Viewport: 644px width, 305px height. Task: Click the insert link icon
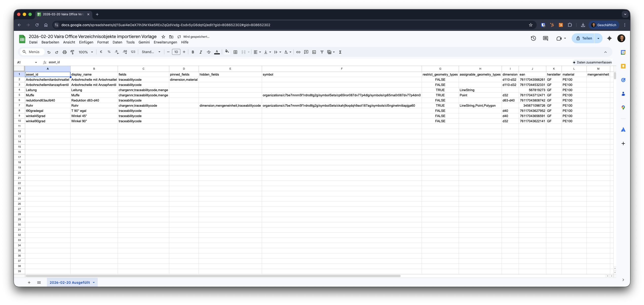point(298,52)
